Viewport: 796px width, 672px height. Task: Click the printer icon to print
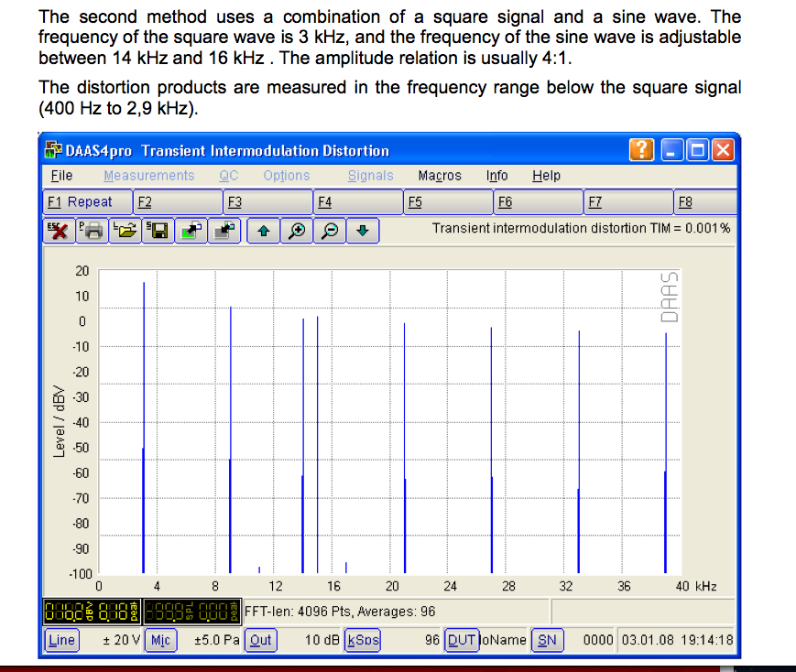click(x=92, y=231)
